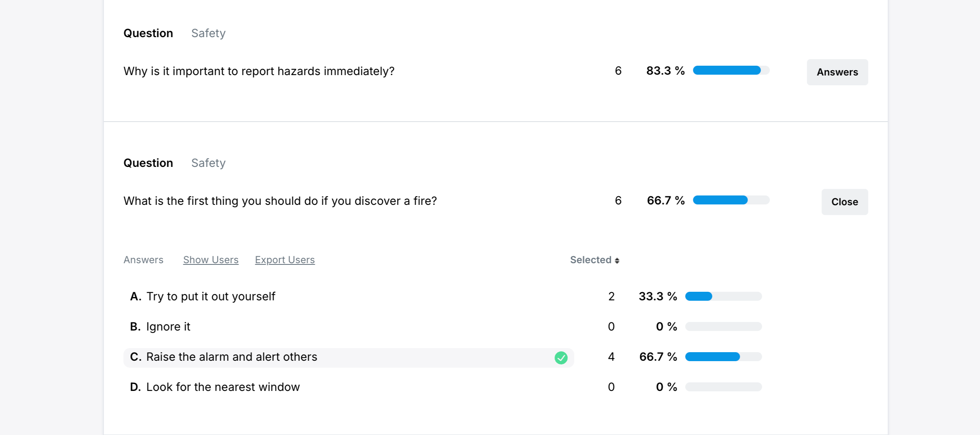Select answer B: Ignore it
The width and height of the screenshot is (980, 435).
coord(168,326)
